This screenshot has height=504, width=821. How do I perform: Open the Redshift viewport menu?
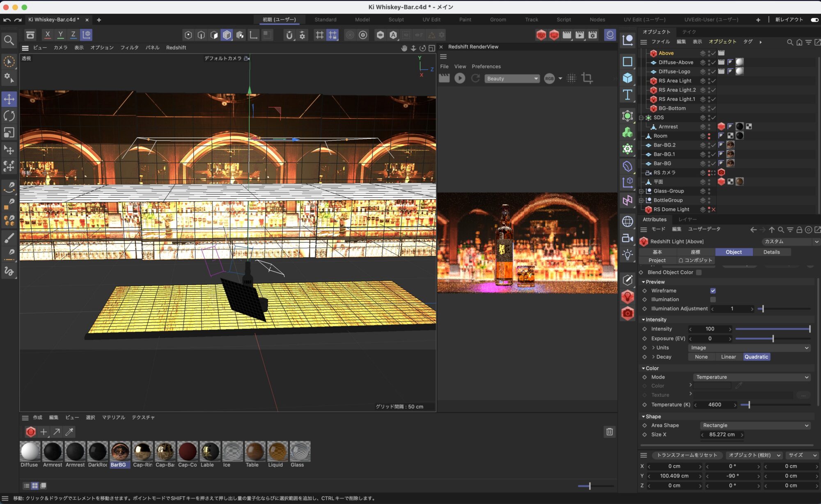coord(176,48)
